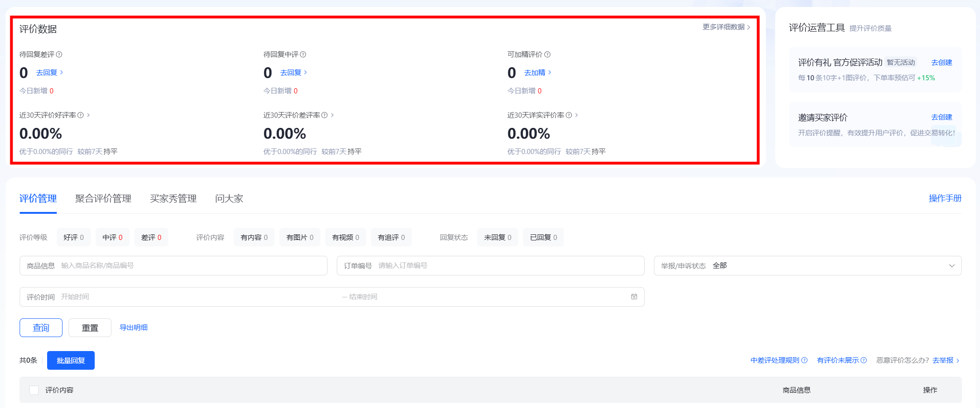Click the 导出明细 link
This screenshot has height=408, width=980.
click(133, 328)
